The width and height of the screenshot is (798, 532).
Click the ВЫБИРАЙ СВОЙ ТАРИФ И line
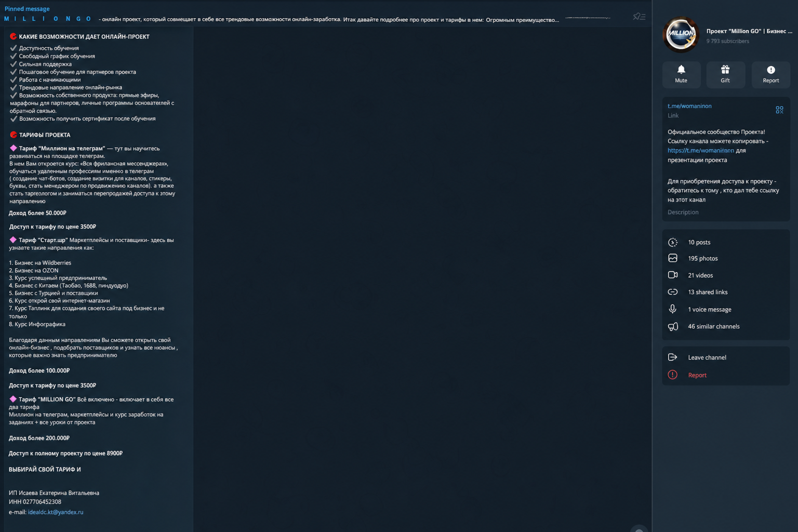tap(45, 470)
